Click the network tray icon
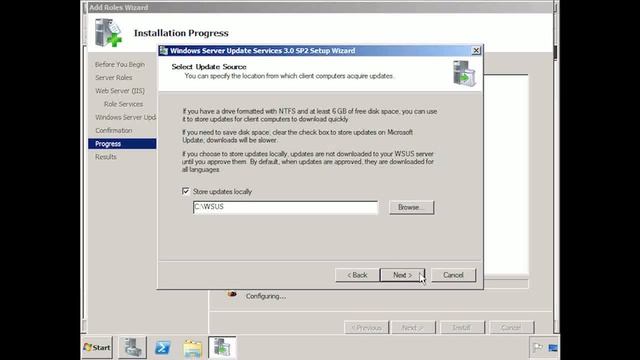 click(x=553, y=348)
